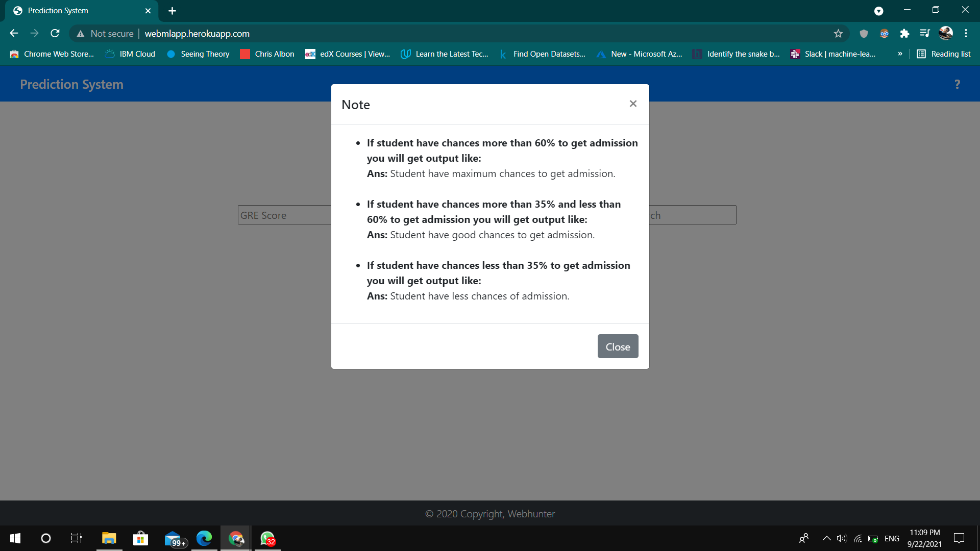Open Seeing Theory bookmark
This screenshot has height=551, width=980.
[x=198, y=54]
